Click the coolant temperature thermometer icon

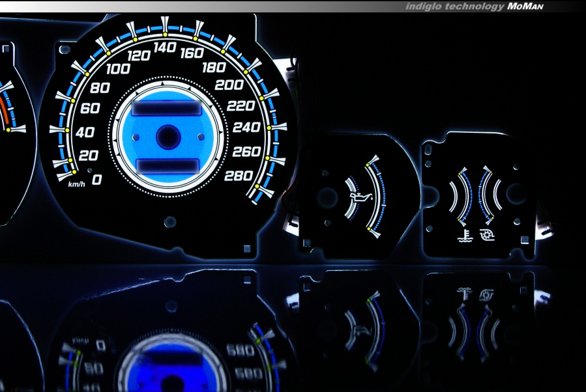coord(465,236)
